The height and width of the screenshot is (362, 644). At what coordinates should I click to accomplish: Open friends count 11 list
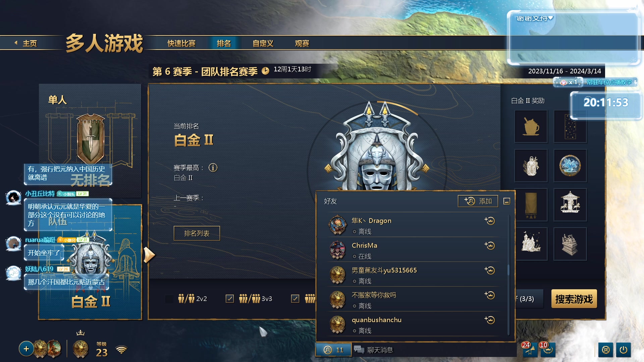point(333,350)
